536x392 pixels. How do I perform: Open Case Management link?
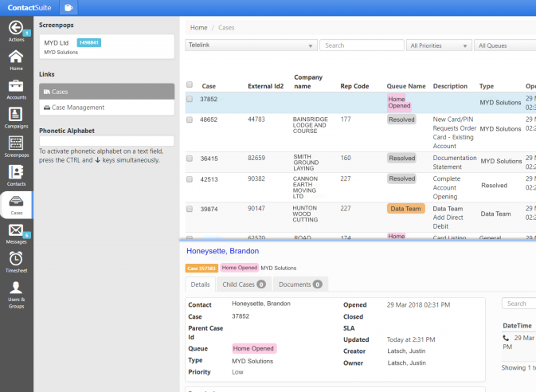(x=107, y=108)
